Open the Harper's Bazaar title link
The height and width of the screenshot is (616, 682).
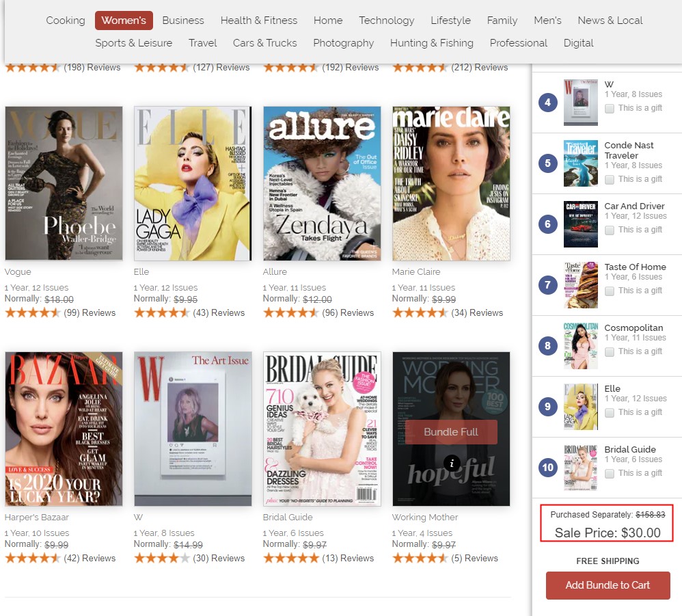coord(36,518)
